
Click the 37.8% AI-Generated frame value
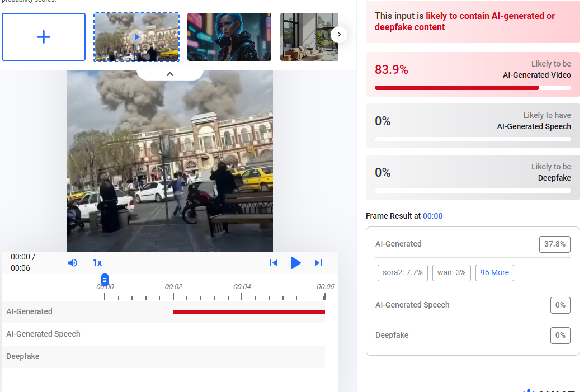pyautogui.click(x=554, y=244)
